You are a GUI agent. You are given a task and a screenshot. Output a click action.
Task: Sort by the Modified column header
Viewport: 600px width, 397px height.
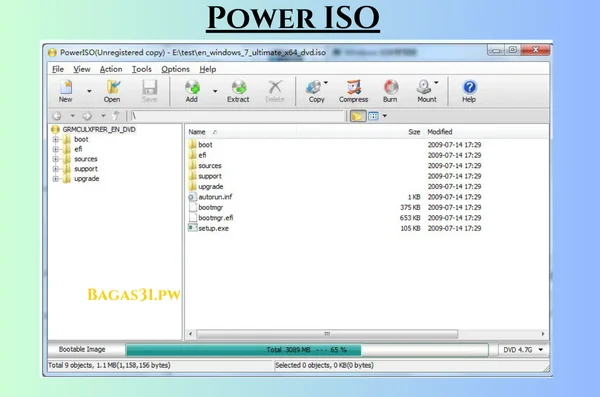pyautogui.click(x=440, y=132)
